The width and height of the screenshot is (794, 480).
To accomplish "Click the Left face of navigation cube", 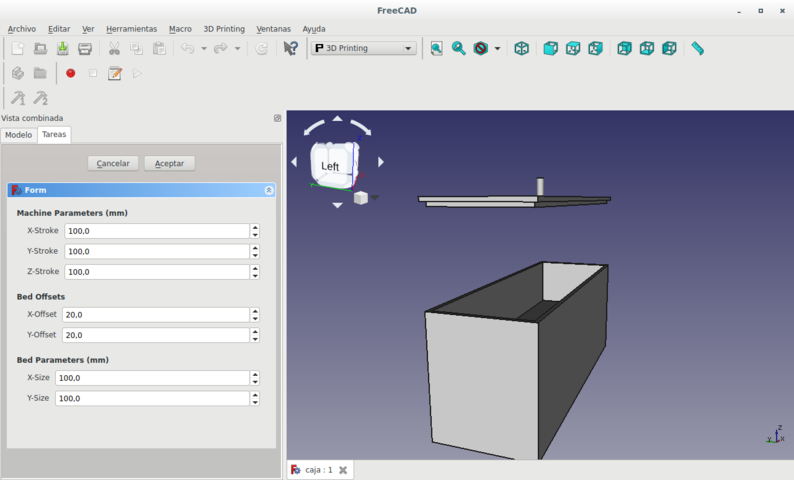I will [330, 166].
